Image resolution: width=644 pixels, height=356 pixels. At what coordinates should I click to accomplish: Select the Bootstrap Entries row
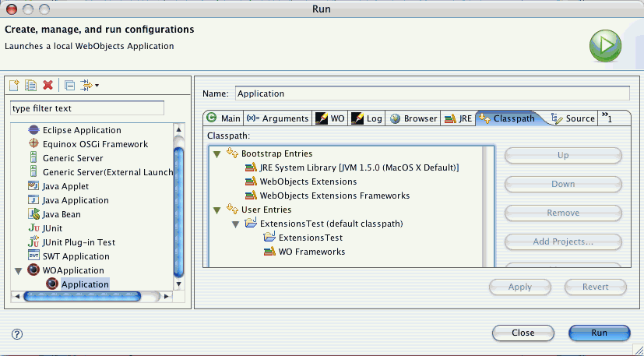(270, 153)
